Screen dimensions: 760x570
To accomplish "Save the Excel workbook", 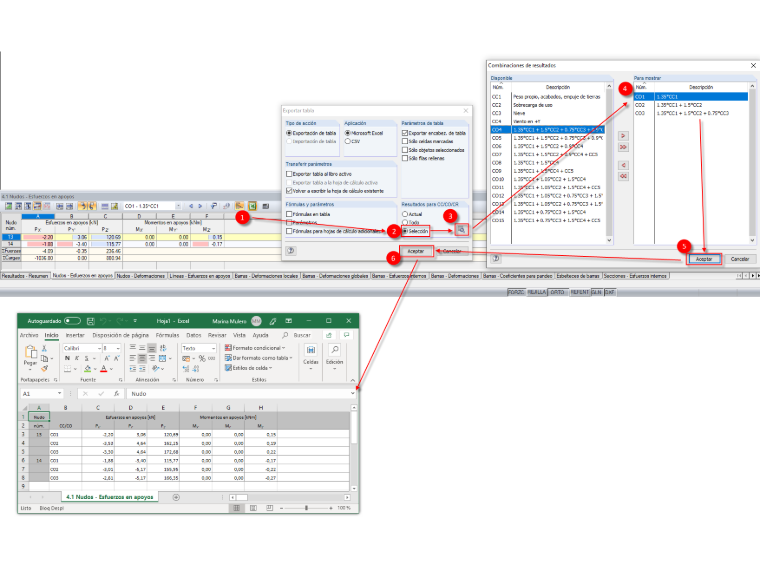I will pos(90,321).
